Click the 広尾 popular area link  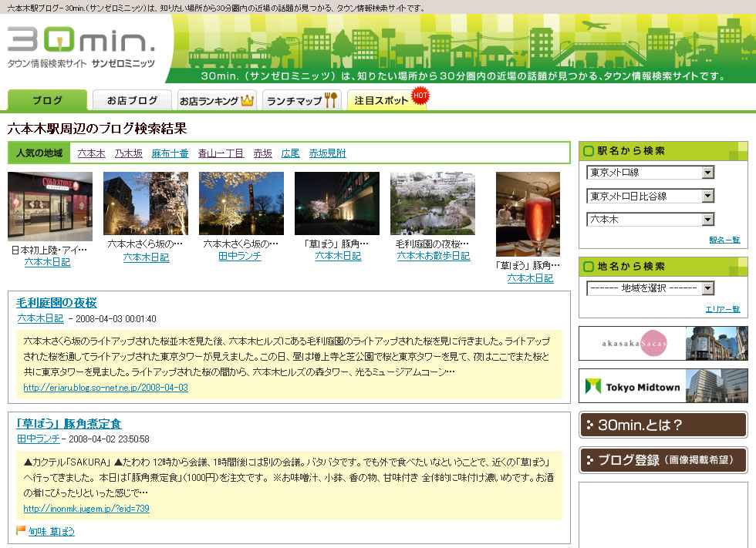(290, 153)
